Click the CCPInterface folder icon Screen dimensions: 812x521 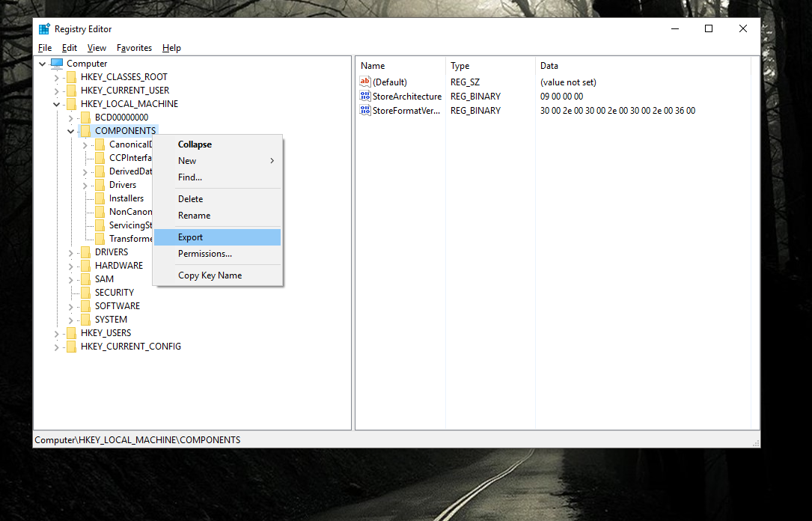coord(100,158)
